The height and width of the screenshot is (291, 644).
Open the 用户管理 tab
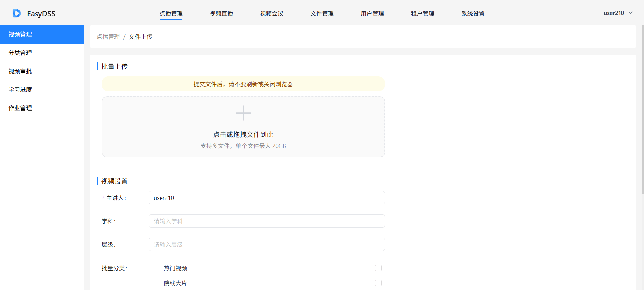[372, 14]
